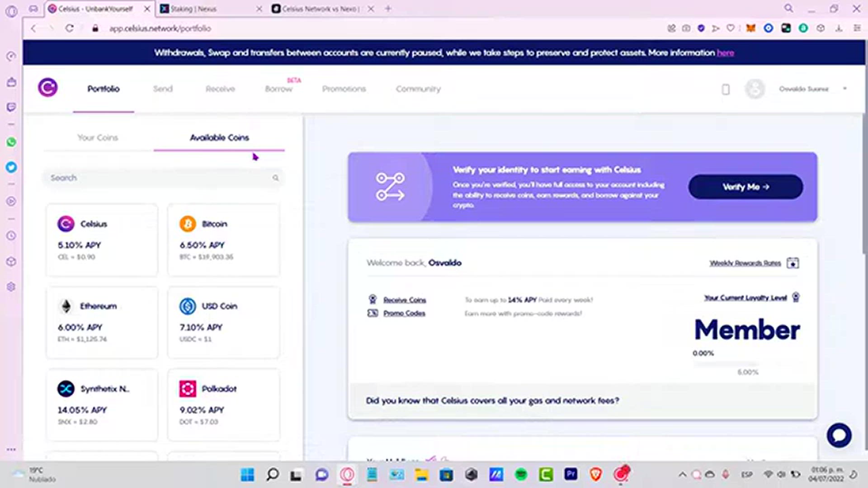Viewport: 868px width, 488px height.
Task: Open the Promo Codes link
Action: click(404, 313)
